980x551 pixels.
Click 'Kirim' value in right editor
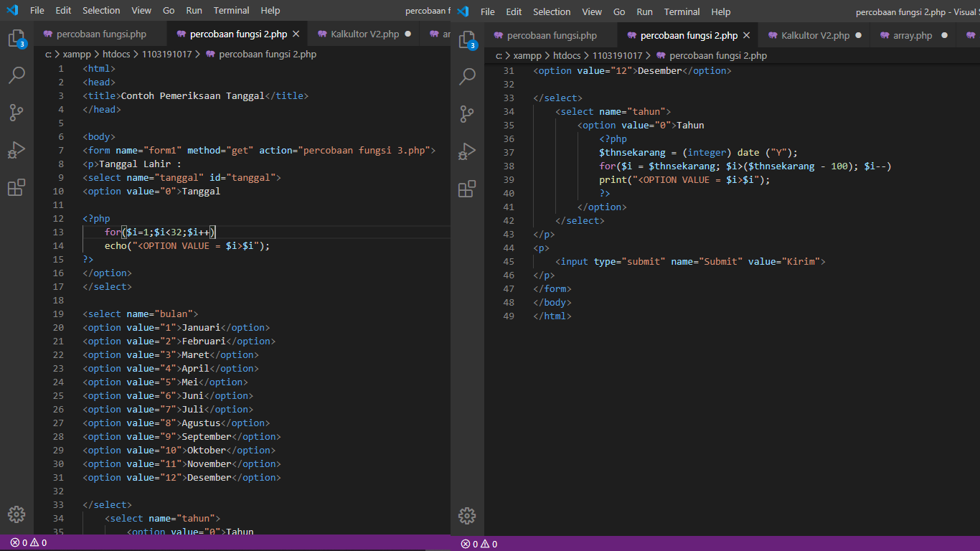pyautogui.click(x=801, y=261)
